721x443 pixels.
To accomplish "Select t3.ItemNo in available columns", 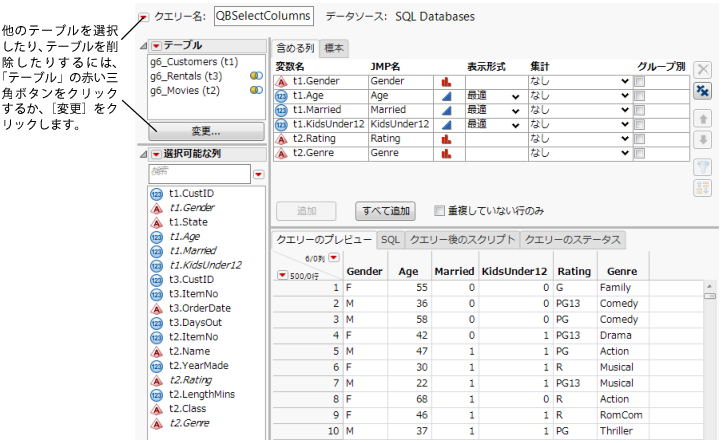I will point(194,294).
